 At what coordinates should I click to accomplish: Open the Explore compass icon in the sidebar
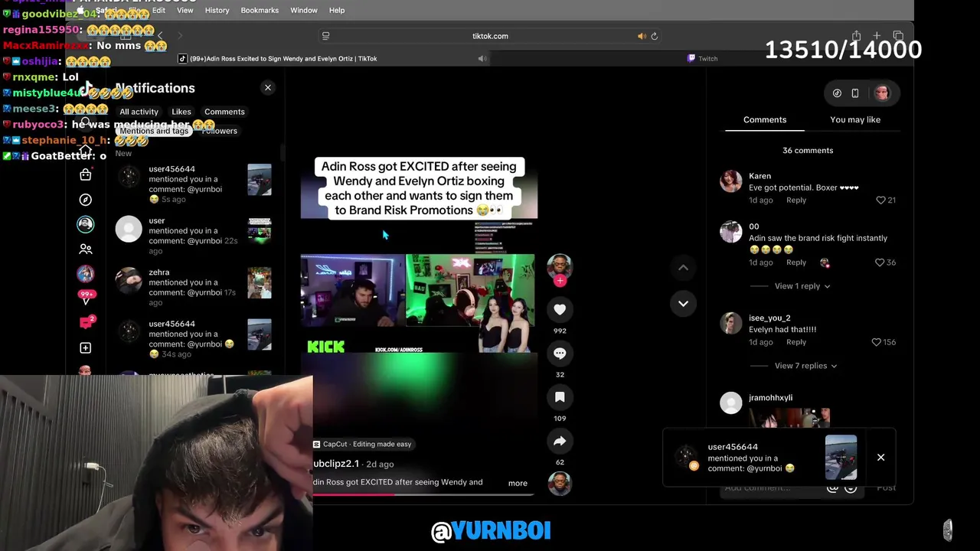(x=86, y=200)
